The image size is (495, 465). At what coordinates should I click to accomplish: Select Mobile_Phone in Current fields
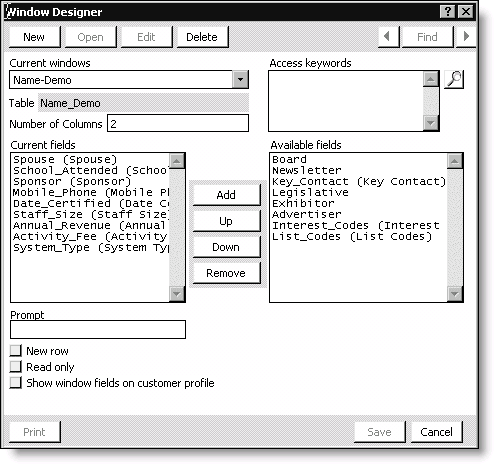(90, 192)
